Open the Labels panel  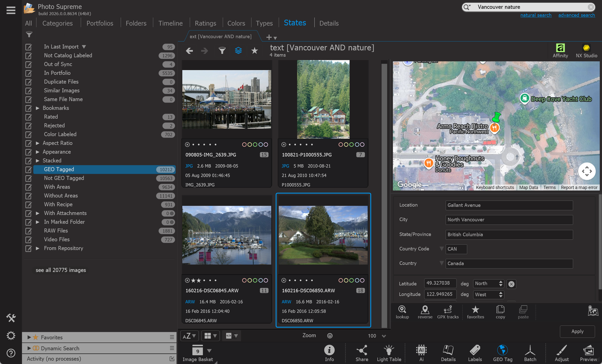475,353
